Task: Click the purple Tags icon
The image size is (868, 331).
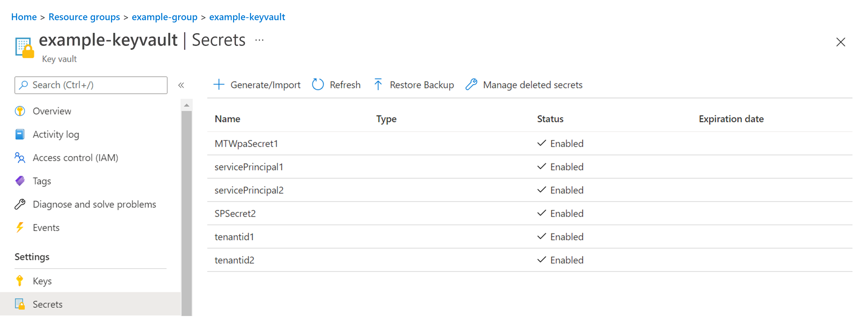Action: (x=20, y=181)
